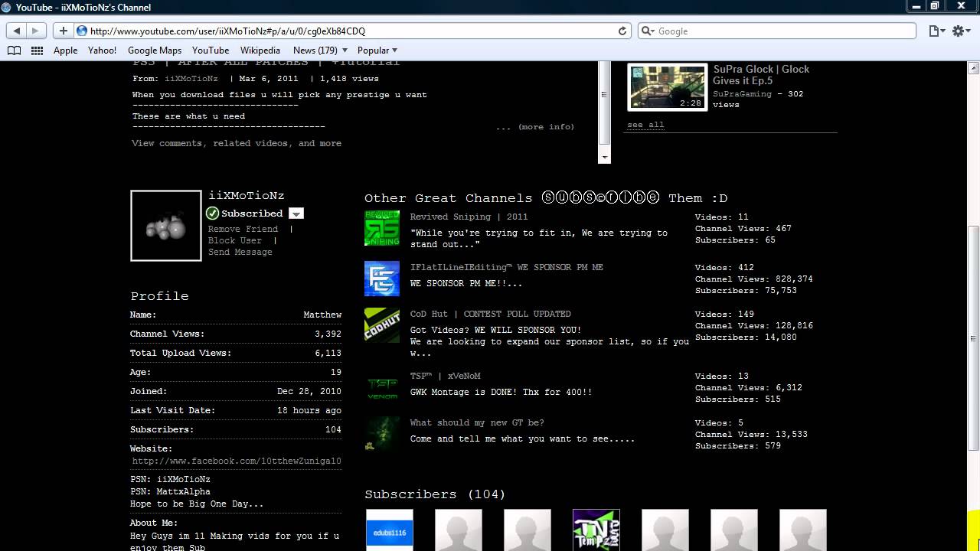Image resolution: width=980 pixels, height=551 pixels.
Task: Click the Last Visit Date '18 hours ago'
Action: (309, 411)
